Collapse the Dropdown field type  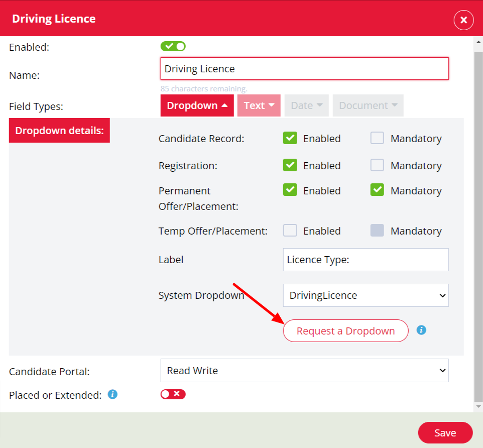(x=197, y=105)
